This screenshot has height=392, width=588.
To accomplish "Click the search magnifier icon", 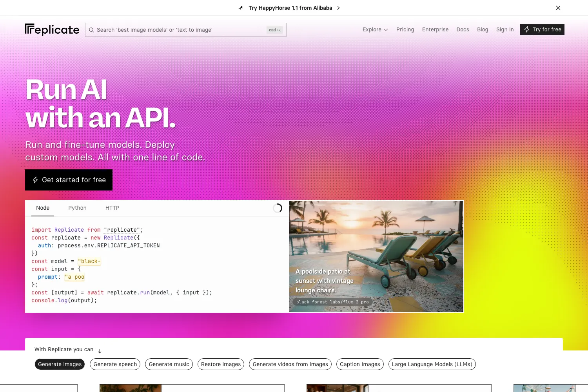I will point(91,30).
